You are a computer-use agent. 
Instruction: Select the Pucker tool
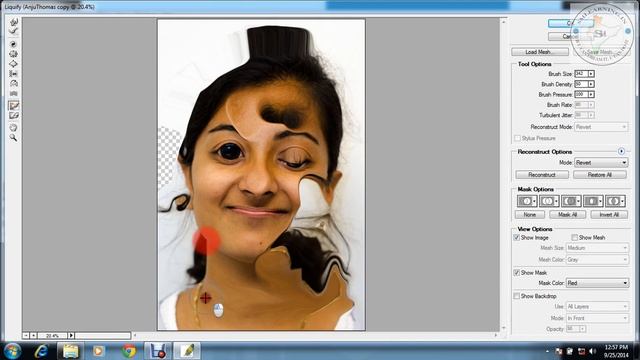(x=13, y=53)
